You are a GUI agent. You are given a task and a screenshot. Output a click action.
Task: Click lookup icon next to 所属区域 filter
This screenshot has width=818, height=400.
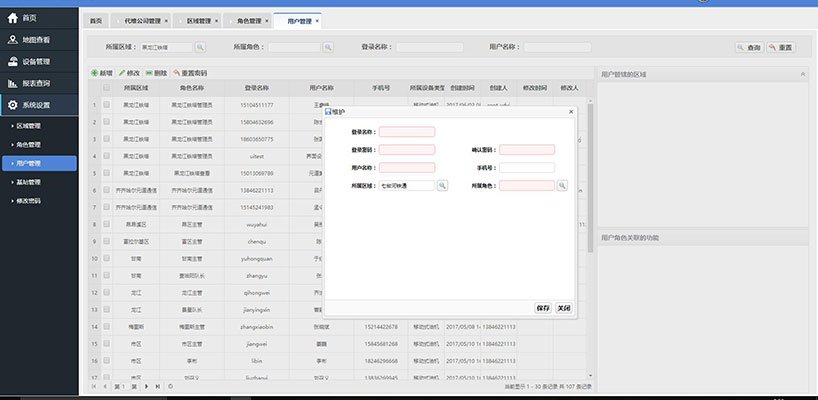tap(200, 47)
